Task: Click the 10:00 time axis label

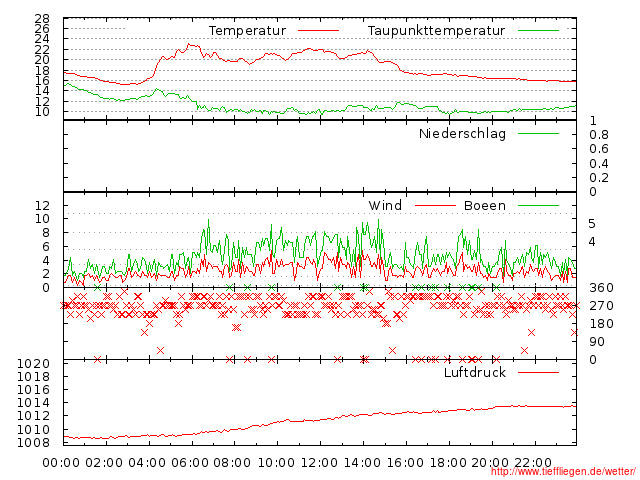Action: click(x=276, y=463)
